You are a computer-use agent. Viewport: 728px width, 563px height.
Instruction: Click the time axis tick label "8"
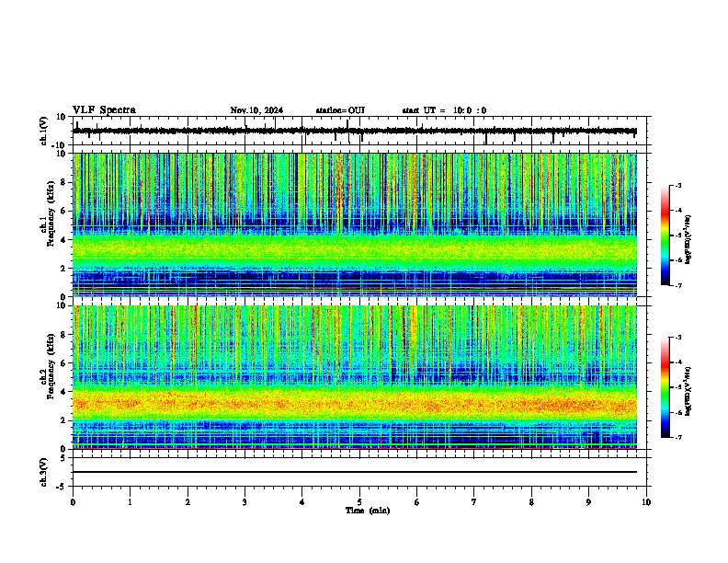point(531,502)
